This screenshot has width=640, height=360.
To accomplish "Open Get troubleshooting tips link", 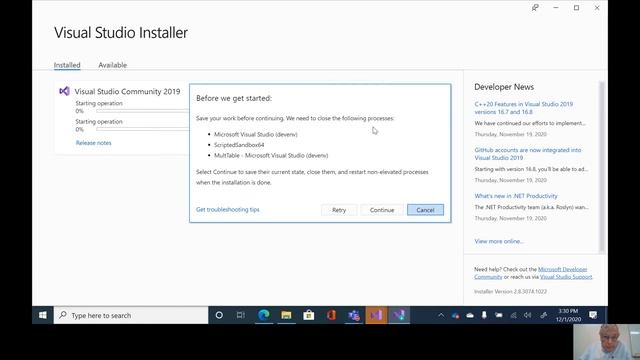I will (227, 209).
